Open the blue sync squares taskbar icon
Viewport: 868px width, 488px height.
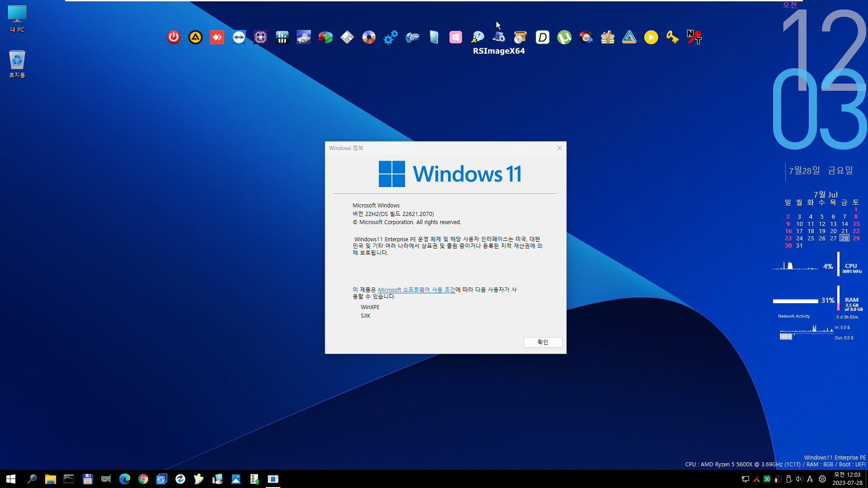[161, 479]
